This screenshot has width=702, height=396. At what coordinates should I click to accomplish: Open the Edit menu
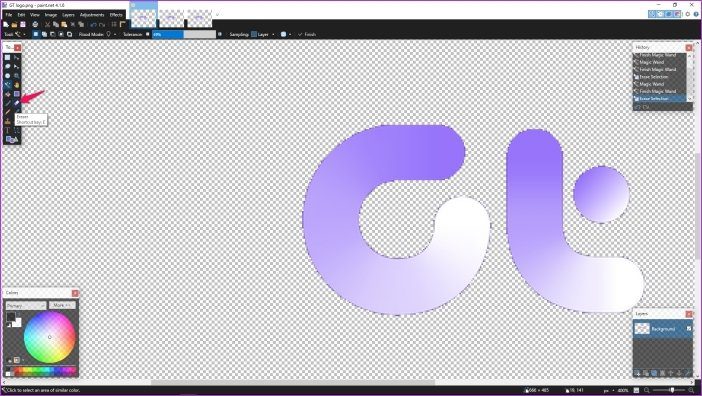click(21, 15)
